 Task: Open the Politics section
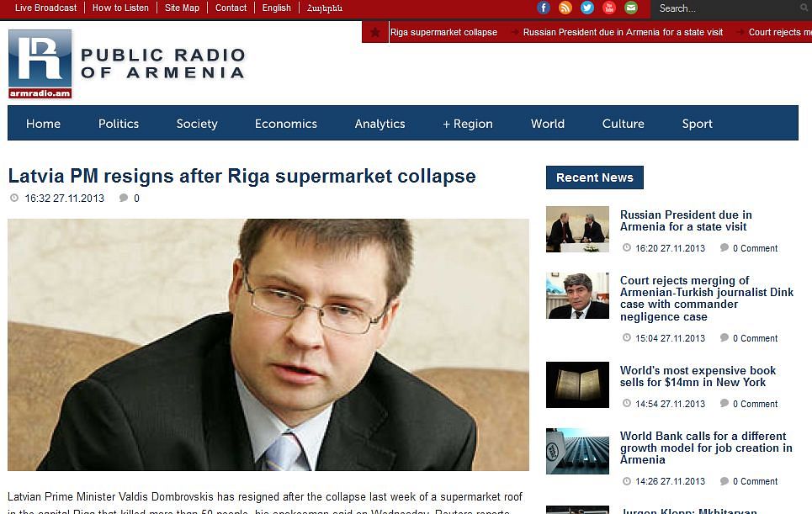point(119,124)
